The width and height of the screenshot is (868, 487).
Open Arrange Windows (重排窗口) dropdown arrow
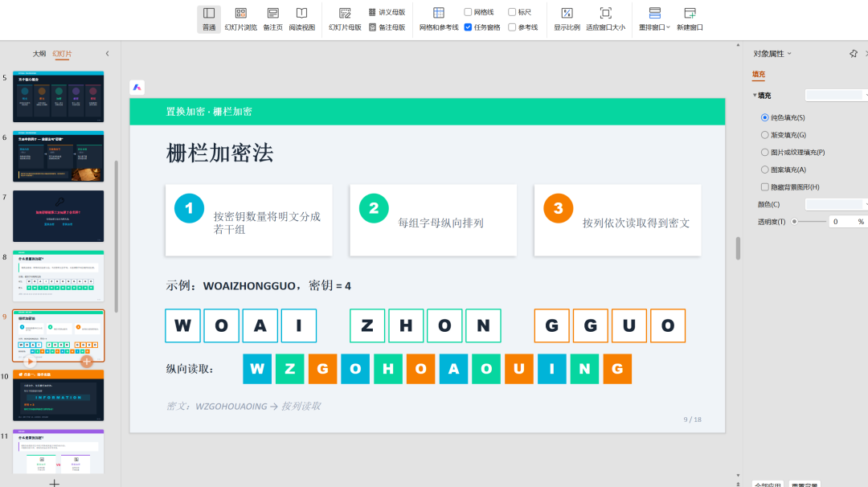click(668, 27)
